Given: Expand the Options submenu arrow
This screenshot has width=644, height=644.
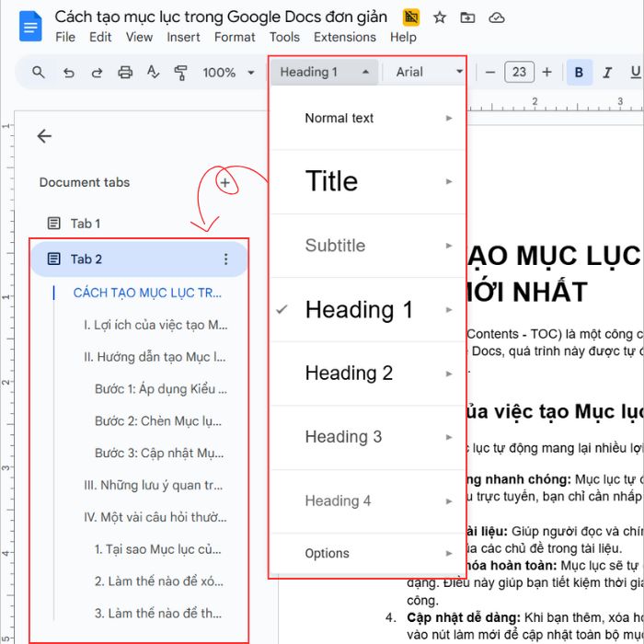Looking at the screenshot, I should tap(449, 553).
